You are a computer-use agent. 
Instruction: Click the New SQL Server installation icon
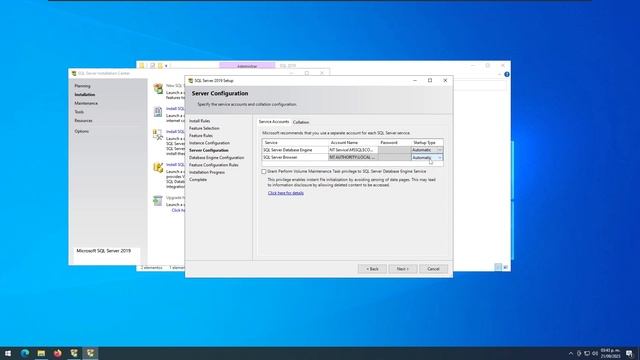tap(158, 89)
